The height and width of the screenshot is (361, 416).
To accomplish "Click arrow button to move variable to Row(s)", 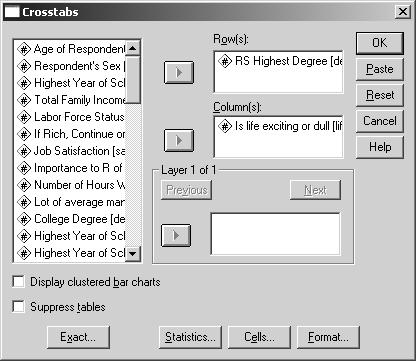I will (x=179, y=72).
